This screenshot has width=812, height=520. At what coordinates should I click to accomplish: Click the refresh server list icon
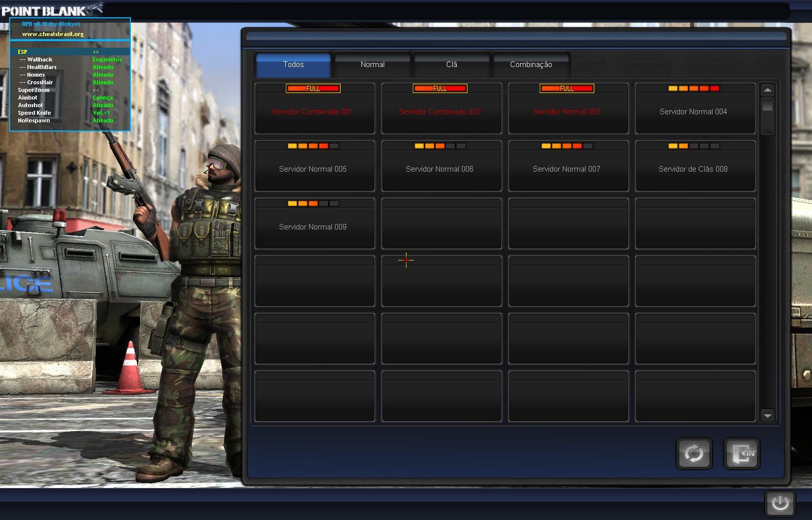tap(694, 453)
